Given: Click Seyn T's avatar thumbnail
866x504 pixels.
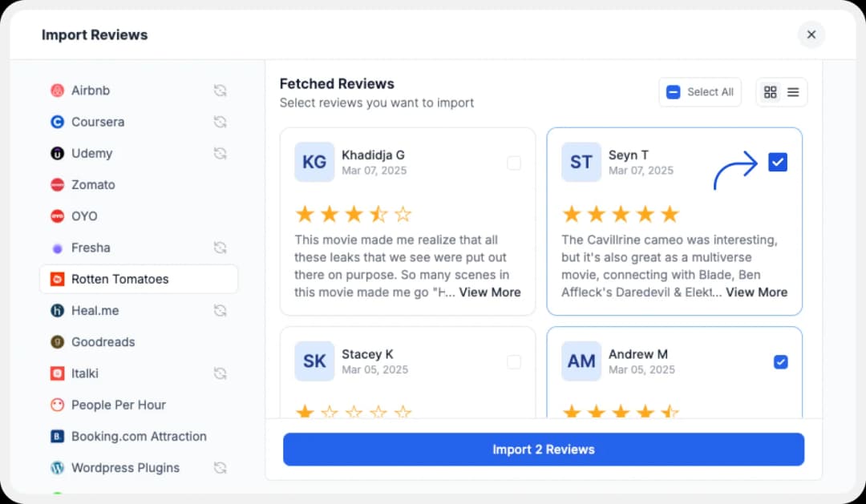Looking at the screenshot, I should click(x=581, y=162).
